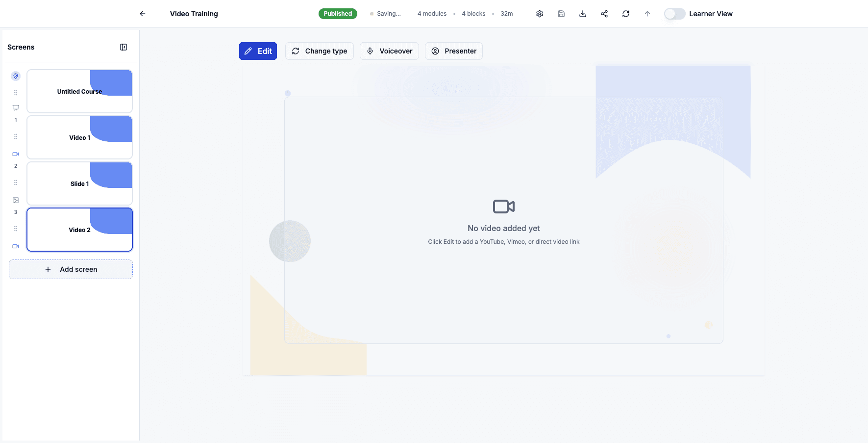Grab drag handle beside Video 2 screen
868x443 pixels.
coord(16,229)
